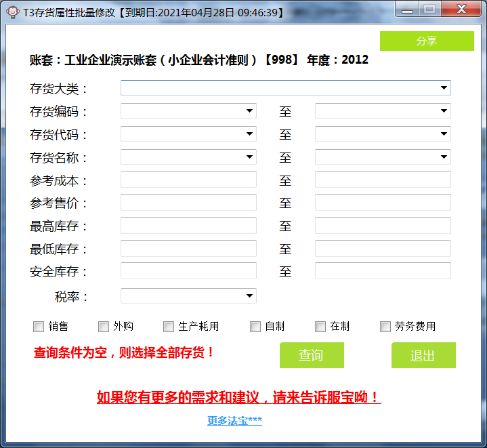487x448 pixels.
Task: Focus the 参考成本 minimum input field
Action: [188, 179]
